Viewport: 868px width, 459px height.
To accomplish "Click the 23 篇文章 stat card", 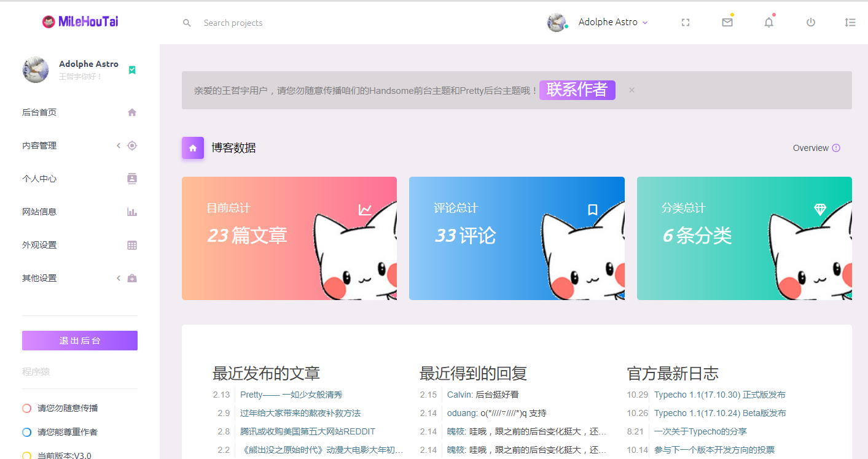I will point(289,238).
